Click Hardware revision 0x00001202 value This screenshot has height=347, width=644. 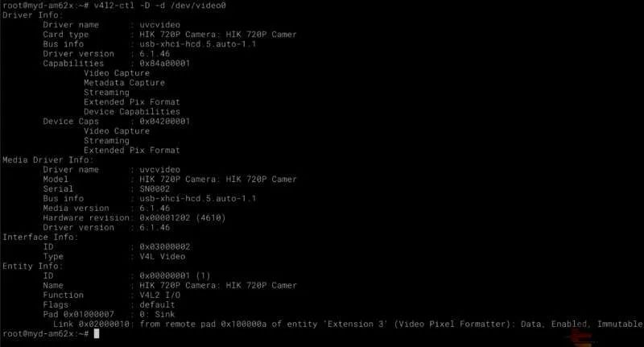click(165, 217)
